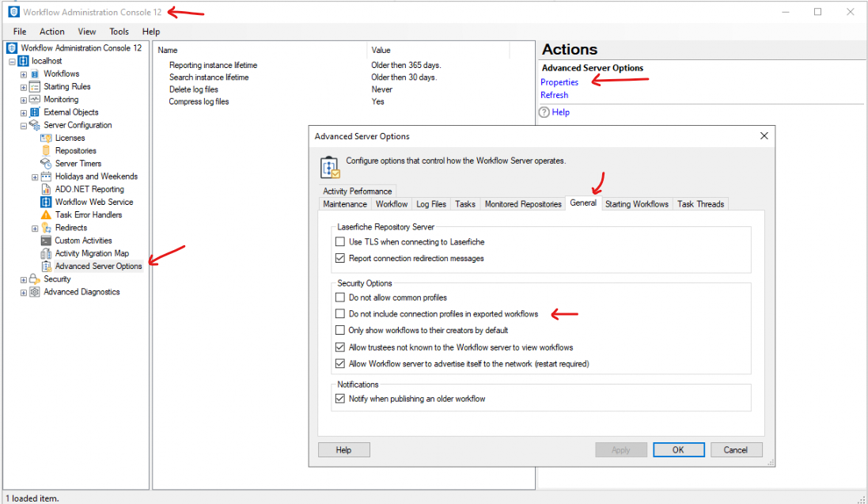The height and width of the screenshot is (504, 868).
Task: Enable Use TLS when connecting to Laserfiche
Action: click(x=340, y=242)
